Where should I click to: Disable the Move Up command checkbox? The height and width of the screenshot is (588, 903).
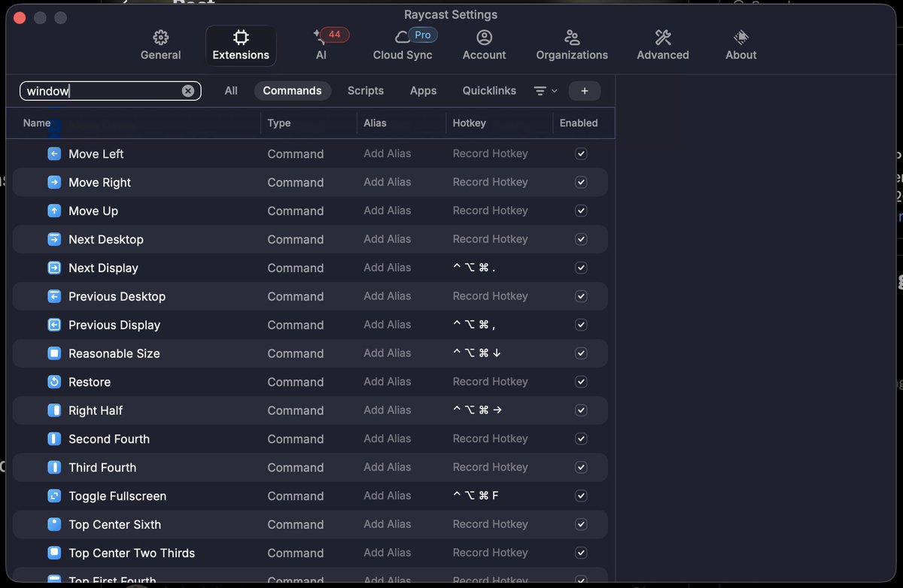(x=581, y=211)
